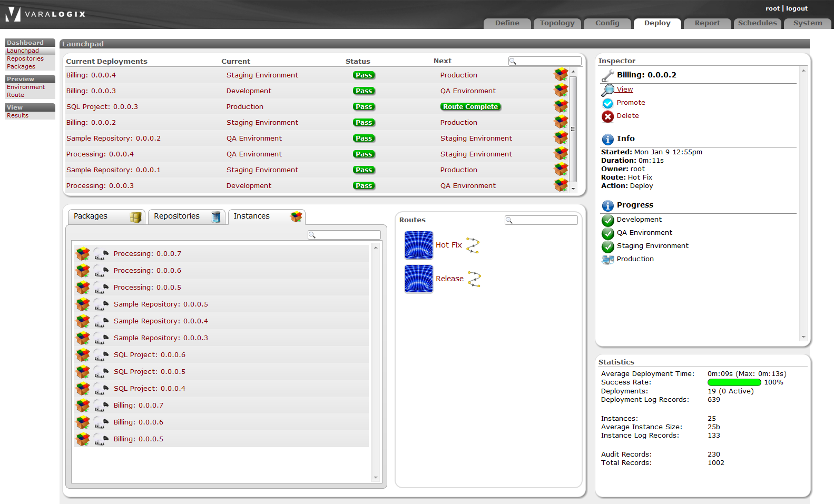The image size is (834, 504).
Task: Click the Success Rate progress bar
Action: coord(734,382)
